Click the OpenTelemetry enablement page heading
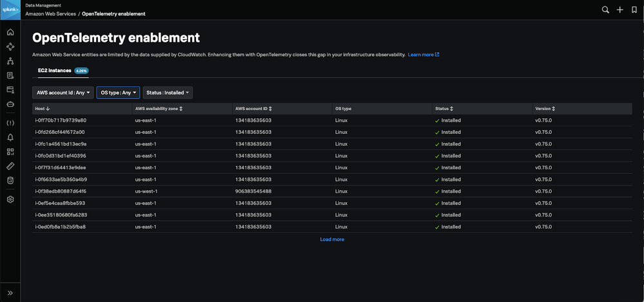644x302 pixels. tap(116, 38)
